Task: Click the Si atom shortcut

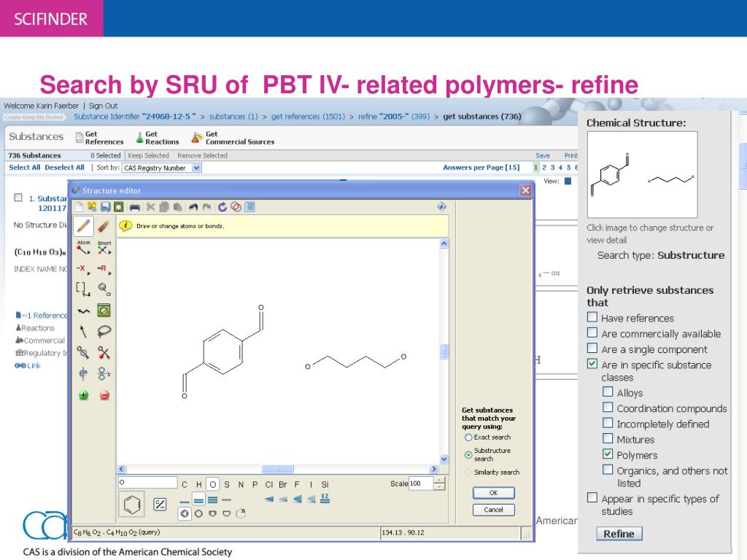Action: pyautogui.click(x=325, y=485)
